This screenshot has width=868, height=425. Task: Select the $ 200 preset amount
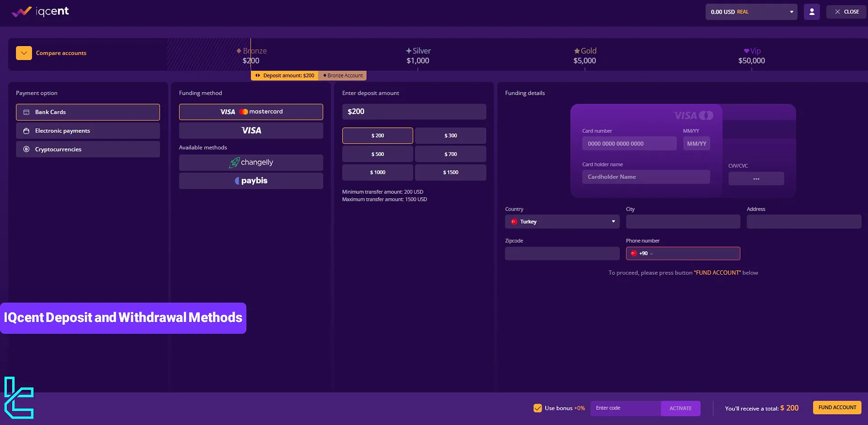pos(377,135)
